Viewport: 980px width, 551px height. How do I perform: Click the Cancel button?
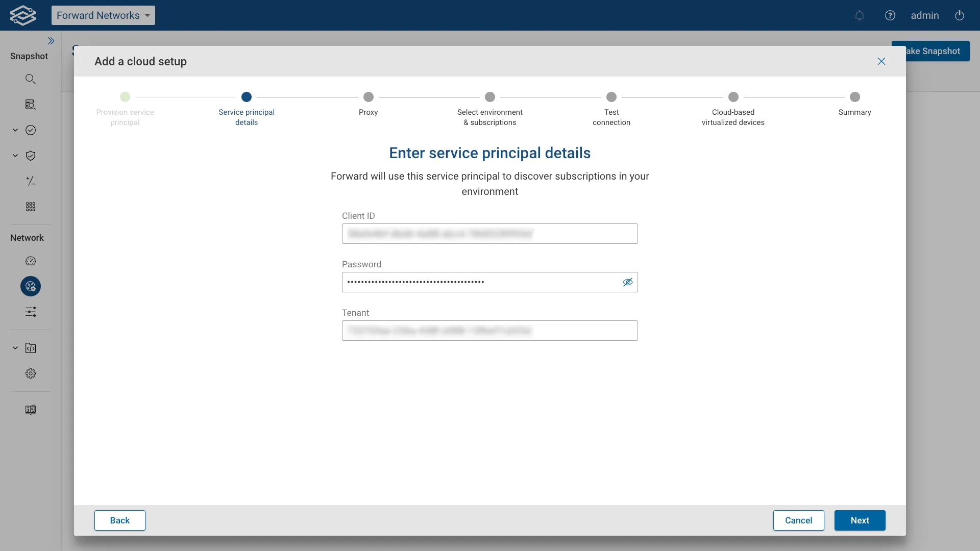click(x=799, y=520)
